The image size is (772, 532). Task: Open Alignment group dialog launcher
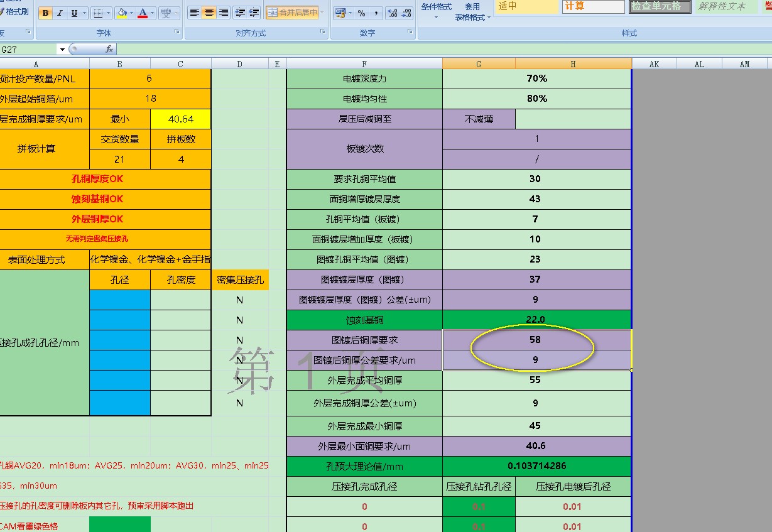pyautogui.click(x=323, y=31)
